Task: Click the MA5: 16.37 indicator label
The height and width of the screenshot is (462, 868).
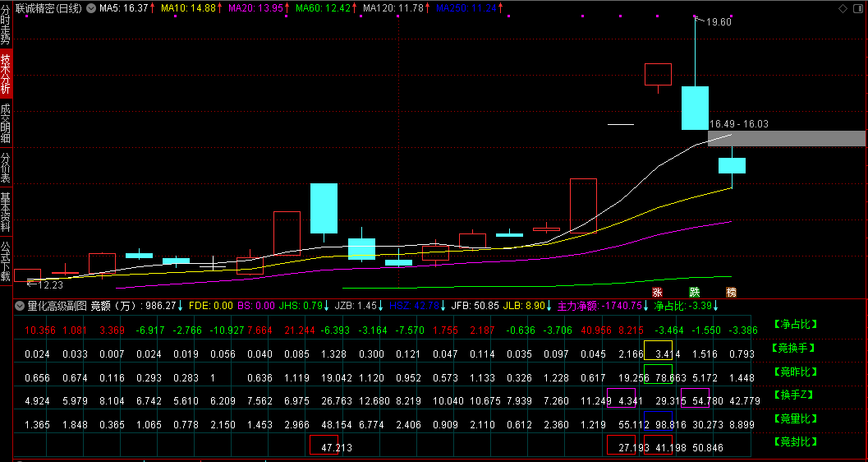Action: pyautogui.click(x=124, y=8)
